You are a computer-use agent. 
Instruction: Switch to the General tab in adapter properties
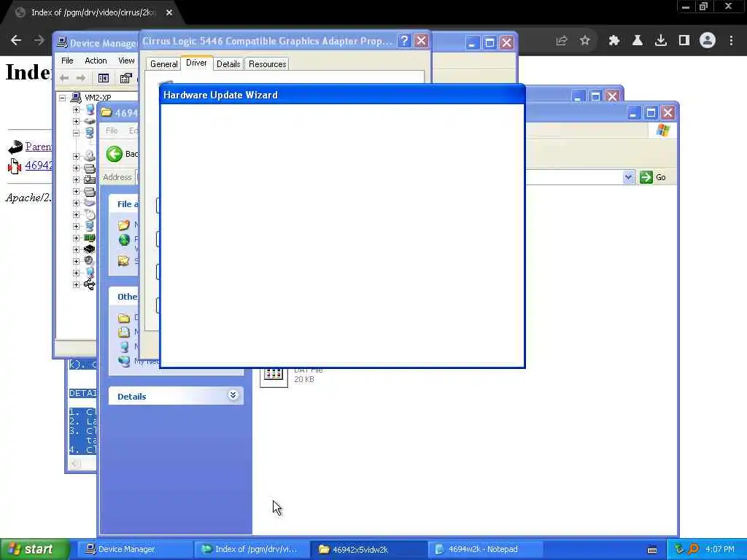tap(163, 64)
